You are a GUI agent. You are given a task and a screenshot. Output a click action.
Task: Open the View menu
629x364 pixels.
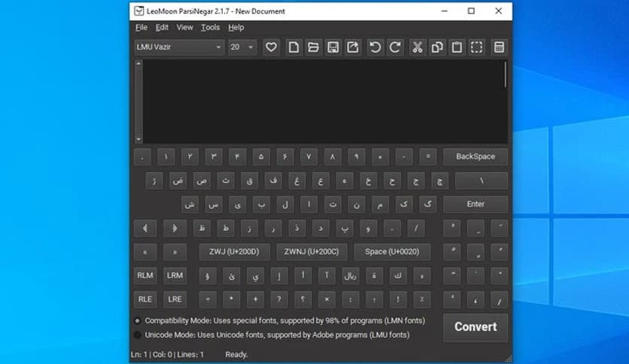pyautogui.click(x=184, y=27)
